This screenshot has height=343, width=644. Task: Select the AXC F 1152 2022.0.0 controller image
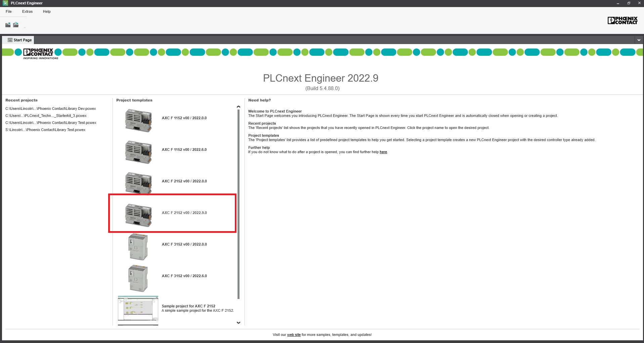(138, 120)
